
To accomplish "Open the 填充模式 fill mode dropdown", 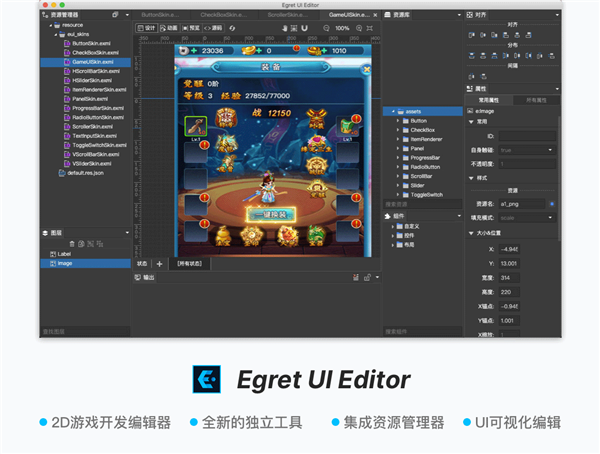I will click(527, 218).
